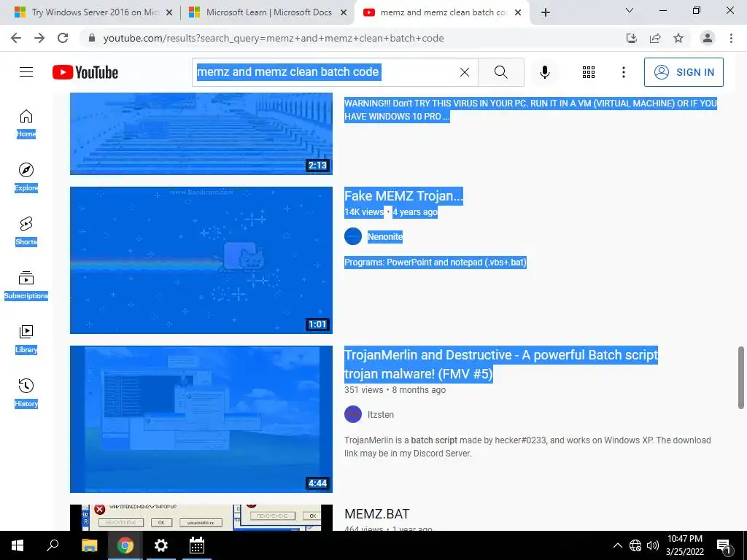Click the PowerPoint and notepad description
This screenshot has width=747, height=560.
click(x=436, y=262)
